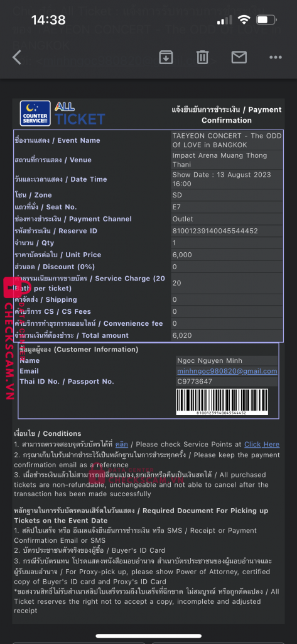The image size is (297, 644).
Task: Tap the 14:38 clock in status bar
Action: pyautogui.click(x=48, y=19)
